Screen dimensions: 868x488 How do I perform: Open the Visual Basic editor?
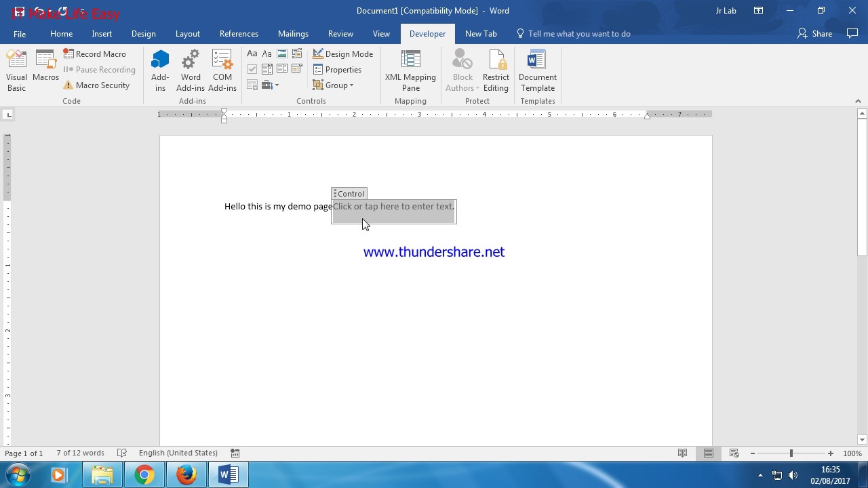pyautogui.click(x=16, y=70)
